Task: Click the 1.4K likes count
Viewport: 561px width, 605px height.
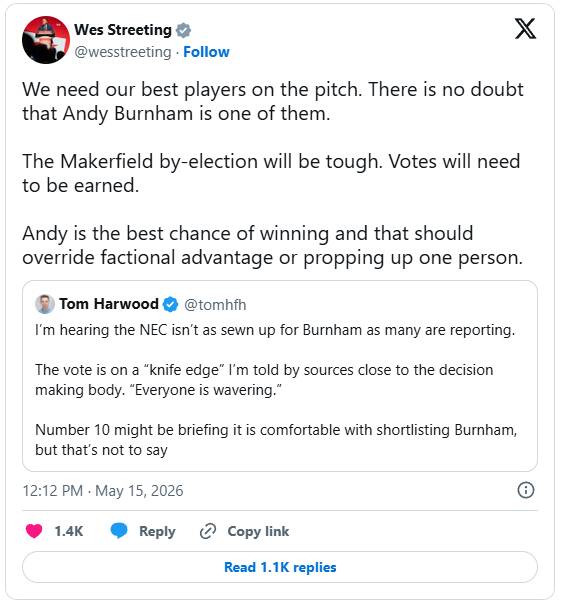Action: [69, 531]
